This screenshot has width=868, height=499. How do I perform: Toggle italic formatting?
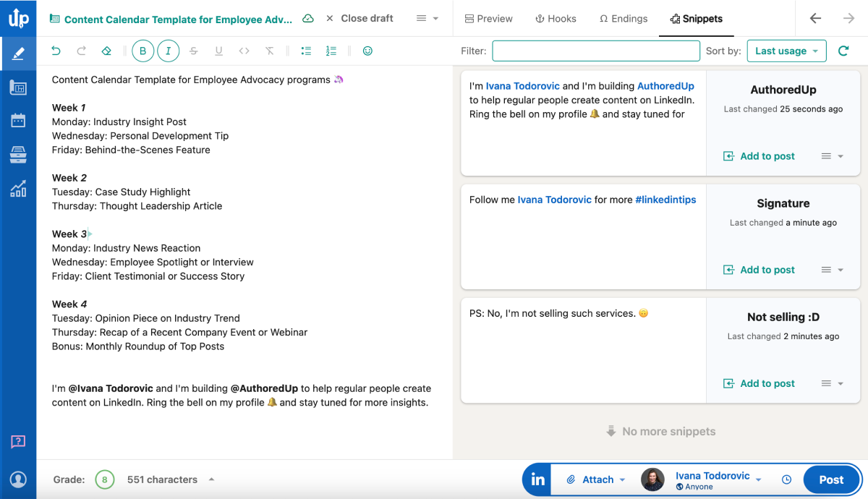[x=169, y=51]
